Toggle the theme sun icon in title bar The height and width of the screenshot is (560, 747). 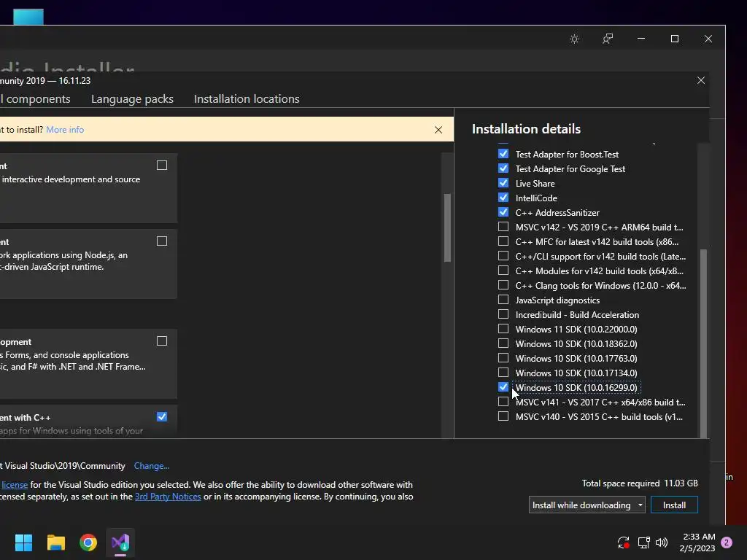574,39
